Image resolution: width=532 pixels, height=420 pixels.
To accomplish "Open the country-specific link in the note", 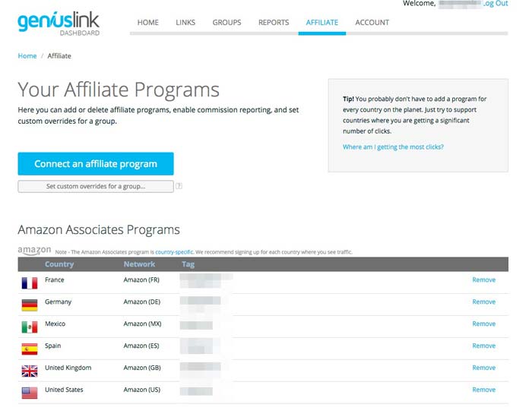I will coord(174,252).
